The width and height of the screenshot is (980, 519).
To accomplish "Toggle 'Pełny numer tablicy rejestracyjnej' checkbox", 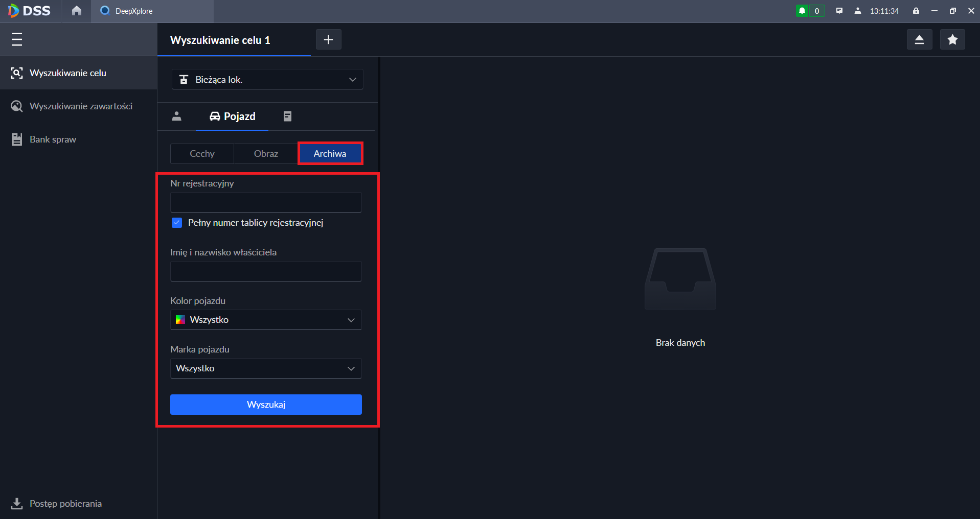I will 177,223.
